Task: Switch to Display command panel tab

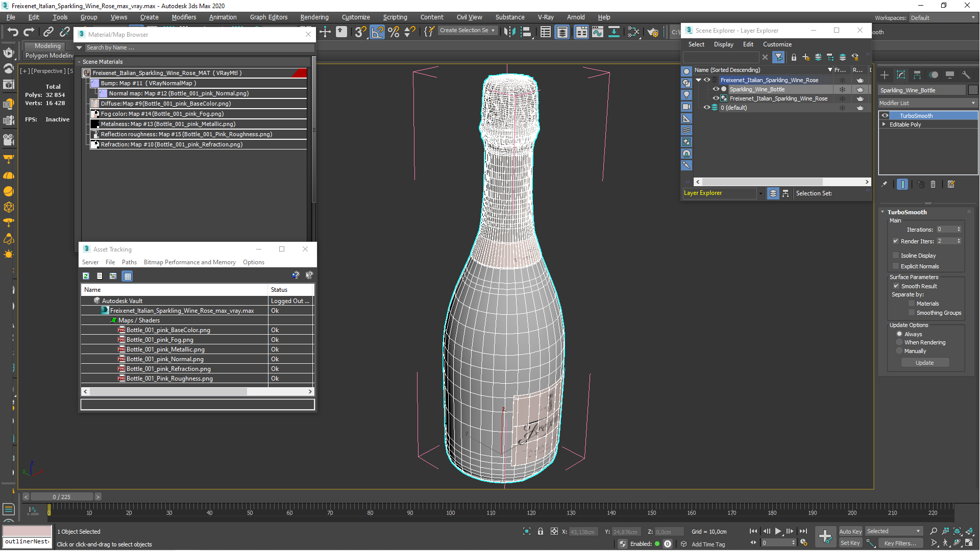Action: (950, 75)
